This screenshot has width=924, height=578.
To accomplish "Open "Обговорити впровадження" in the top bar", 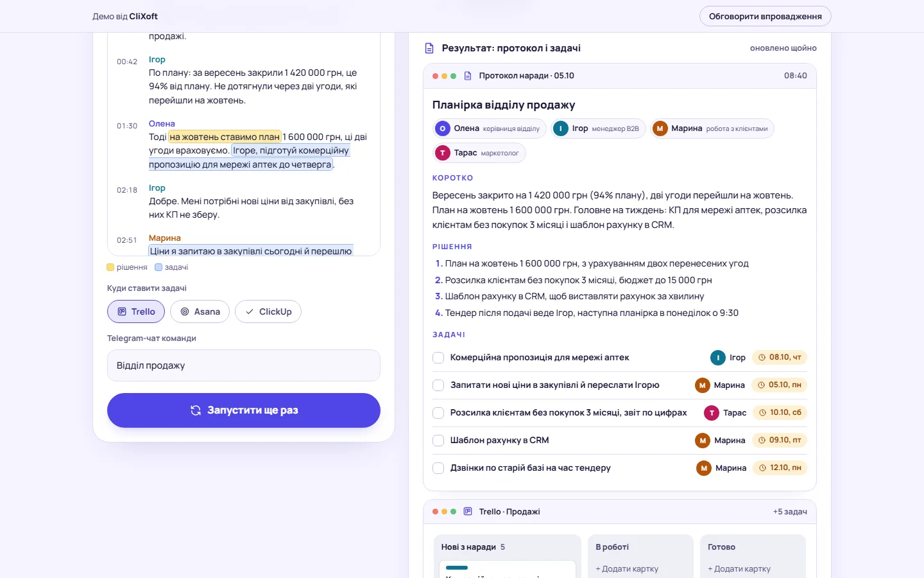I will click(x=766, y=16).
